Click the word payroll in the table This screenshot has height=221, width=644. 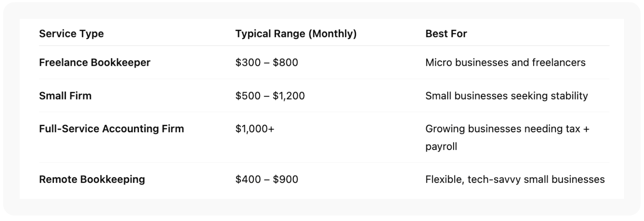[441, 146]
